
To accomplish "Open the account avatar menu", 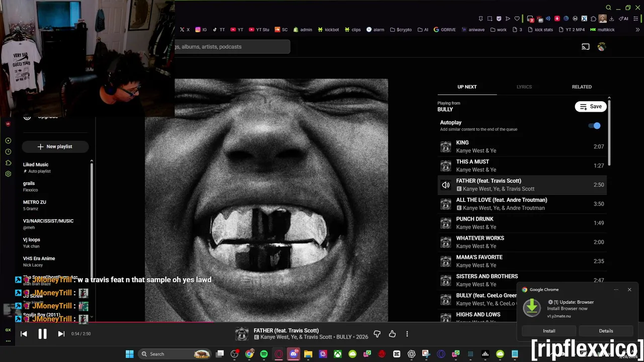I will pyautogui.click(x=601, y=47).
